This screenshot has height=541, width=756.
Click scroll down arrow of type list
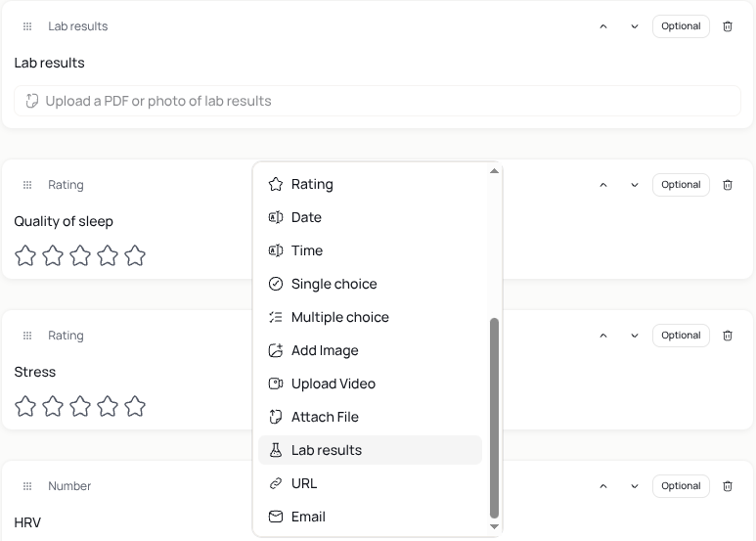(494, 526)
